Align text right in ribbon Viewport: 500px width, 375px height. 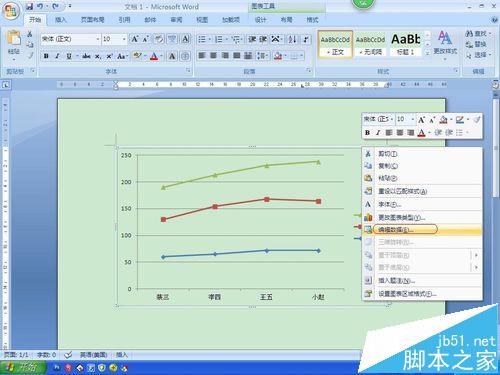(x=225, y=56)
